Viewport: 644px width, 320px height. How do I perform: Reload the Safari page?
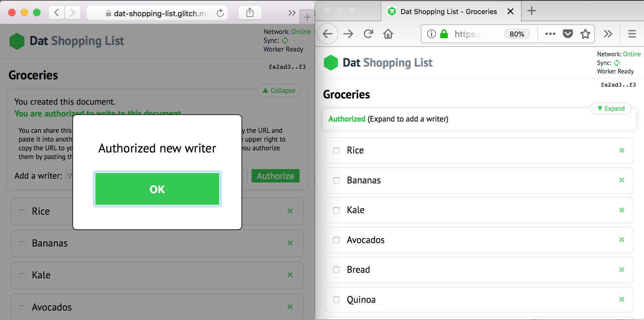tap(220, 13)
